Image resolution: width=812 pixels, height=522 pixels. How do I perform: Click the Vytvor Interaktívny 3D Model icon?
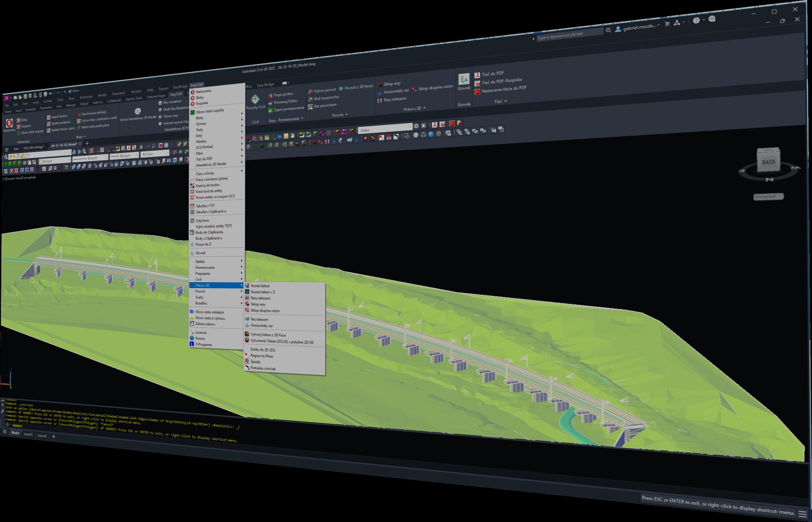pos(138,111)
